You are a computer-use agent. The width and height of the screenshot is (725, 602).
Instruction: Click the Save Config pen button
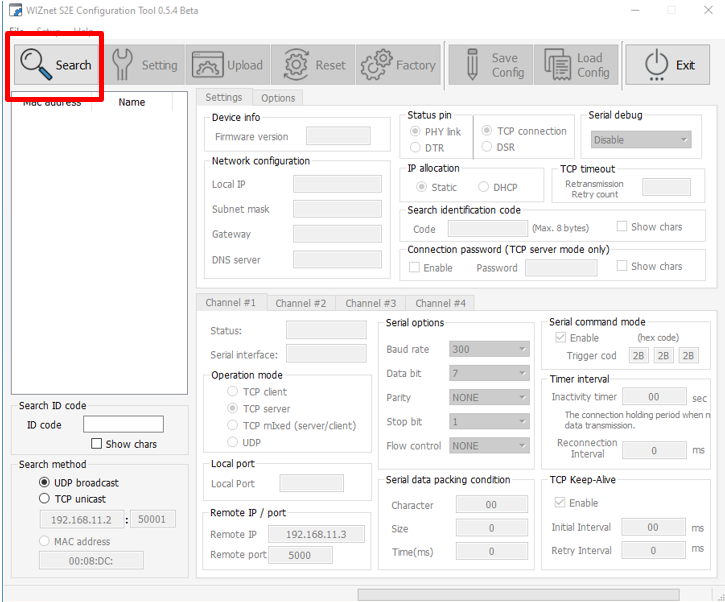tap(491, 65)
